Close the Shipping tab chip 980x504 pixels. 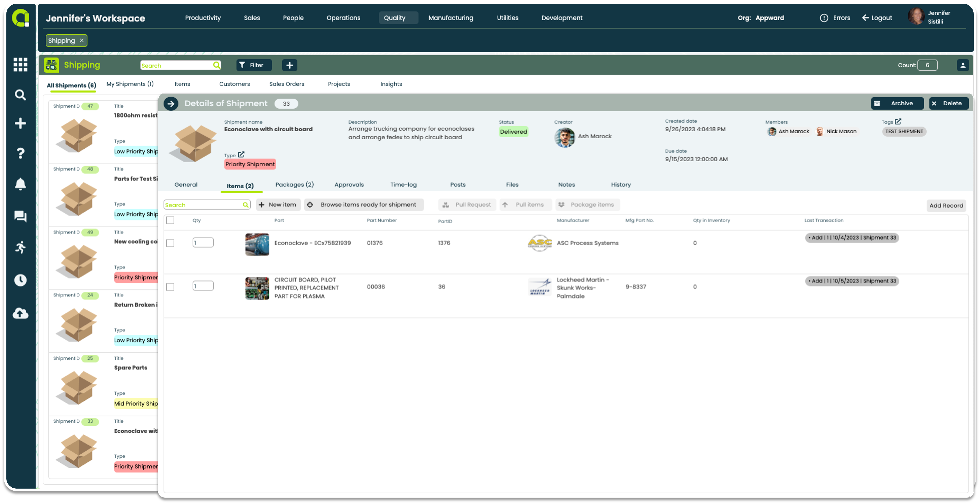click(81, 40)
